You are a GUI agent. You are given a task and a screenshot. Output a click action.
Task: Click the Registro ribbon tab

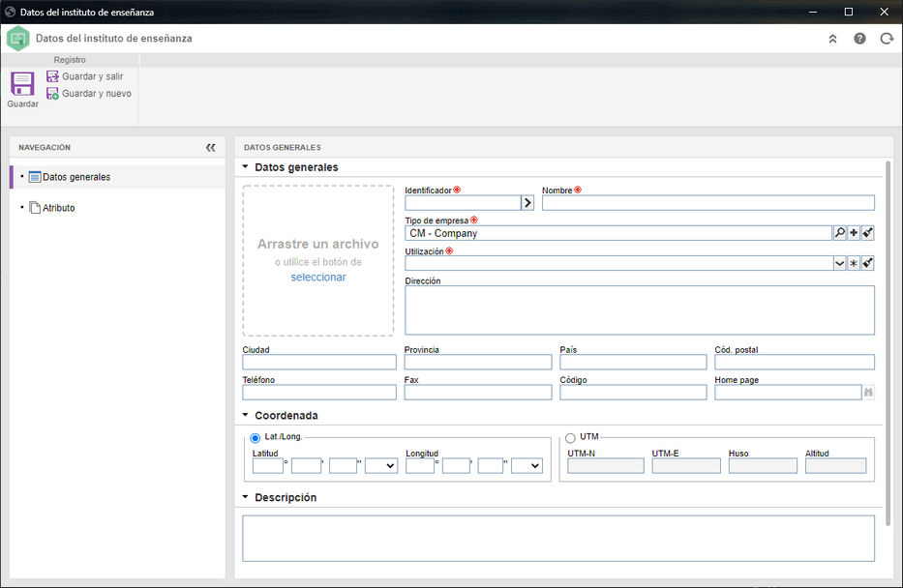pos(70,60)
